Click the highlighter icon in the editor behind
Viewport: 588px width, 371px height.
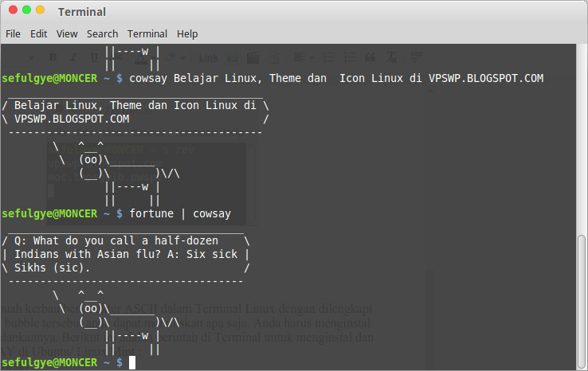click(x=170, y=57)
